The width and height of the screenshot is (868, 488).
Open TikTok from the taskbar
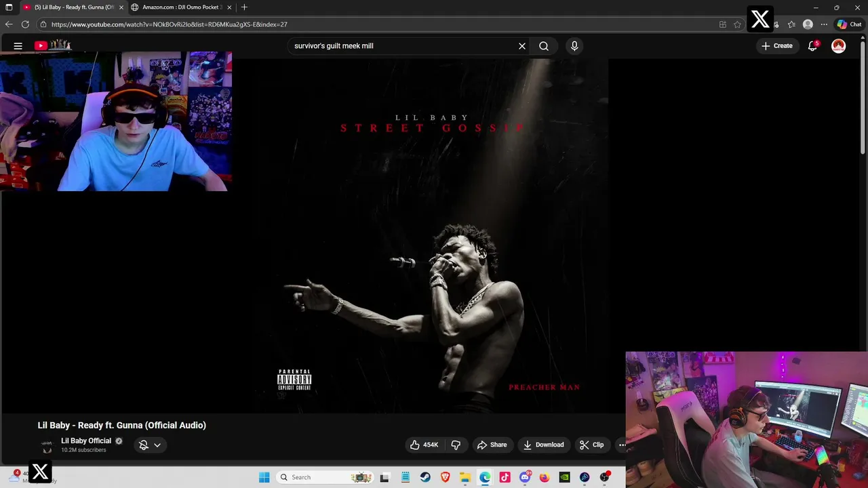[x=505, y=477]
